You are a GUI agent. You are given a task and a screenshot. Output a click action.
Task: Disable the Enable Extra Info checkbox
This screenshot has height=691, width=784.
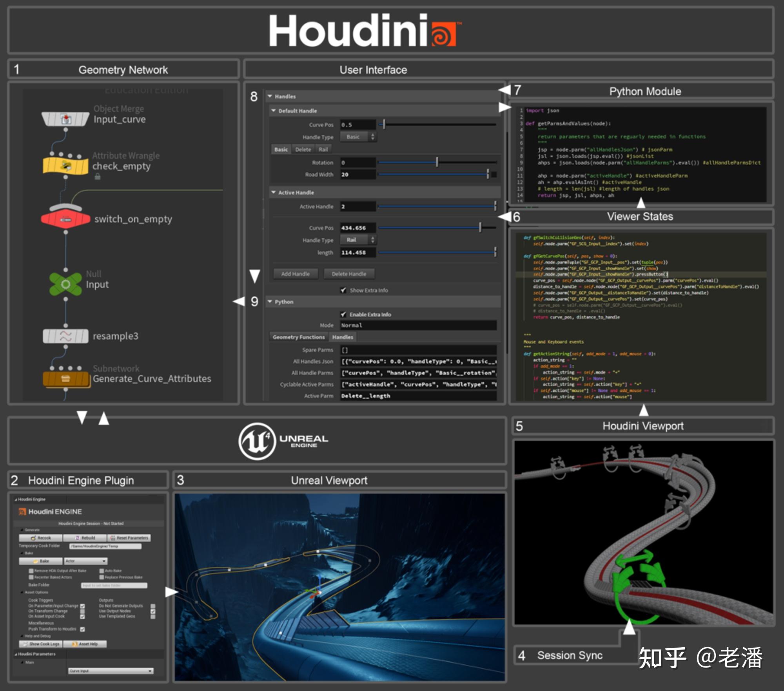[x=343, y=314]
